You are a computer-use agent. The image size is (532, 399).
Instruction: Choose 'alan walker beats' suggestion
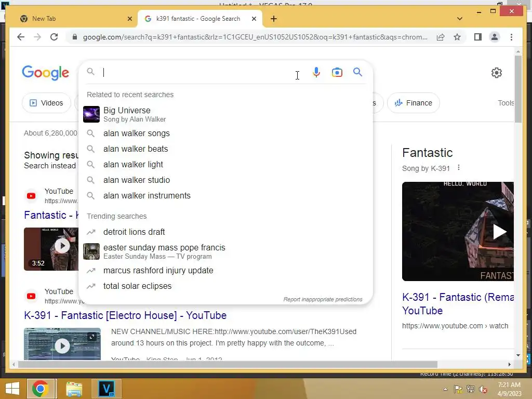pos(225,149)
